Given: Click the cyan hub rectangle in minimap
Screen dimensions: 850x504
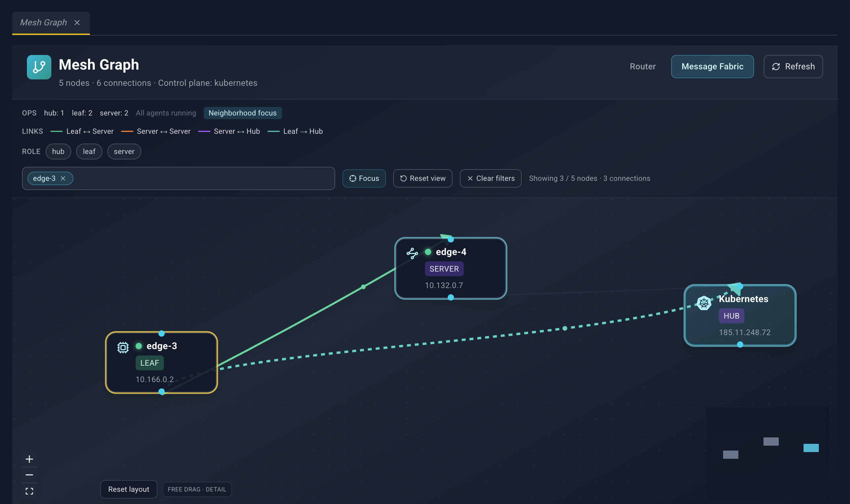Looking at the screenshot, I should (x=811, y=447).
